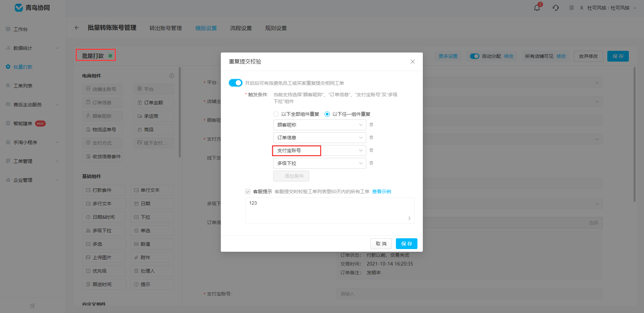
Task: Click 修改 next to 所有店铺可见
Action: coord(561,56)
